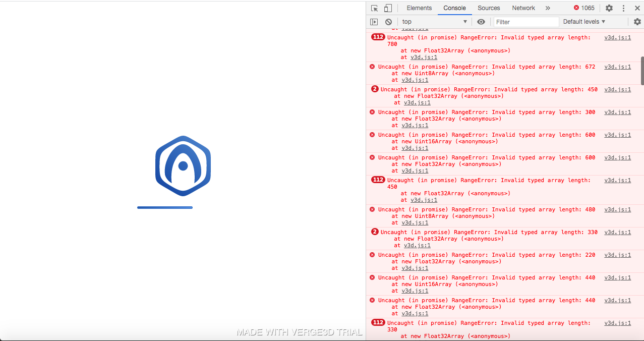Follow stack trace v3d.js:1 link under length 480
Viewport: 644px width, 341px height.
415,222
